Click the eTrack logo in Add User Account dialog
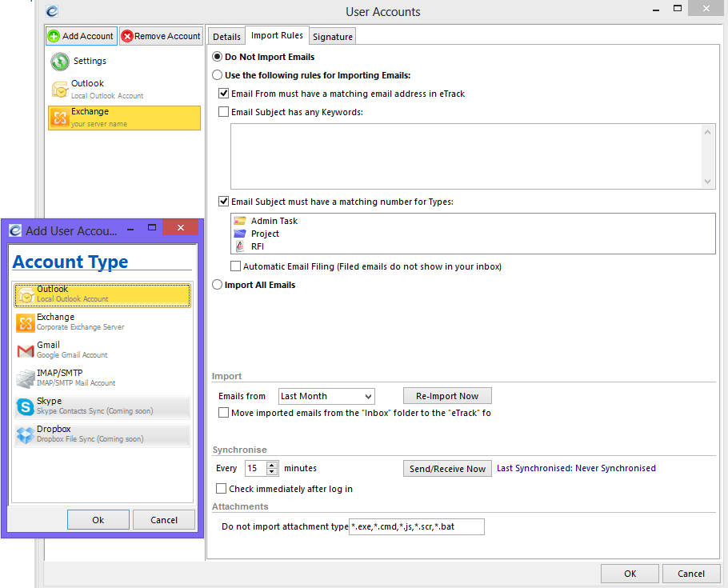The image size is (728, 588). (x=15, y=230)
